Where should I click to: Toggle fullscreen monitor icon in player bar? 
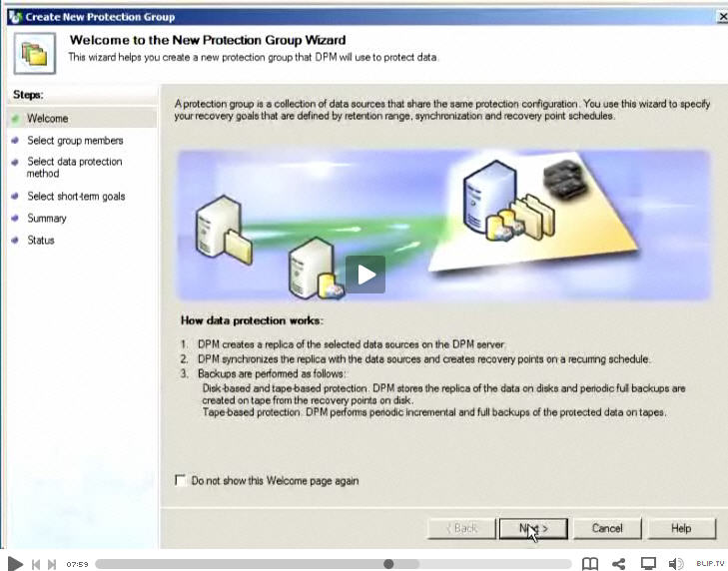[x=648, y=564]
